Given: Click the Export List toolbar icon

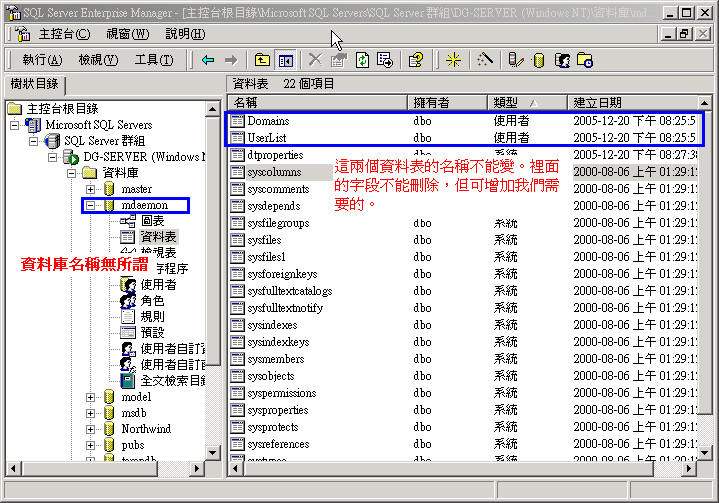Looking at the screenshot, I should click(x=385, y=60).
